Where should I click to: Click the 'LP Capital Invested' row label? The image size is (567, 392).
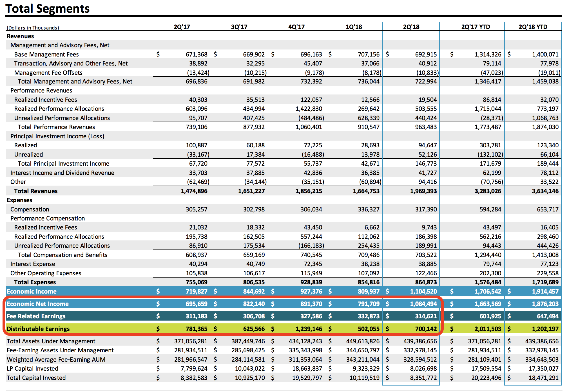(32, 369)
